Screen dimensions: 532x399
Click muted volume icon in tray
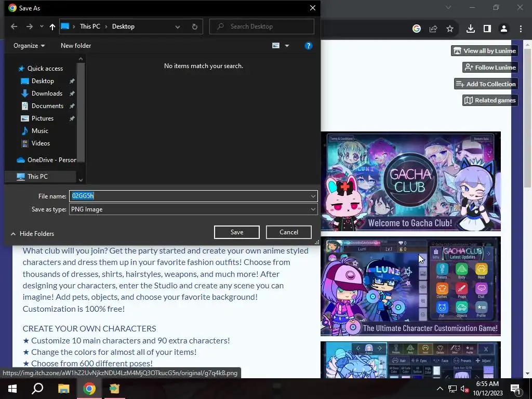(x=464, y=389)
